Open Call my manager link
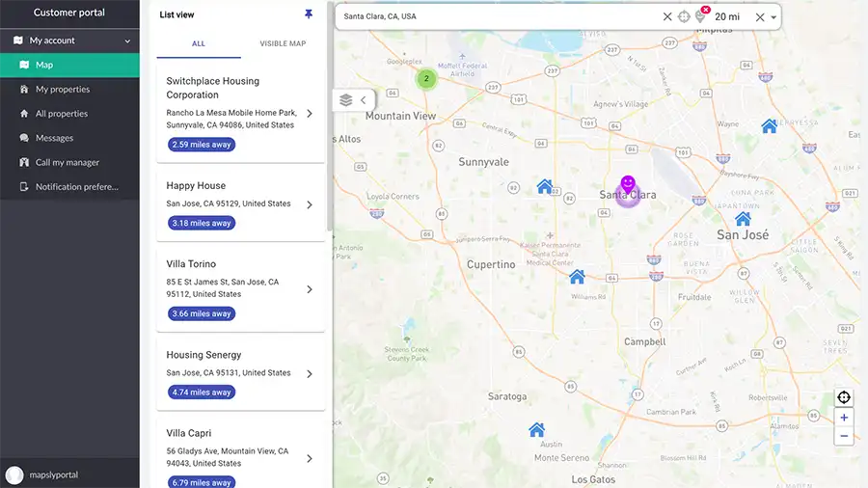Viewport: 868px width, 488px height. [68, 163]
